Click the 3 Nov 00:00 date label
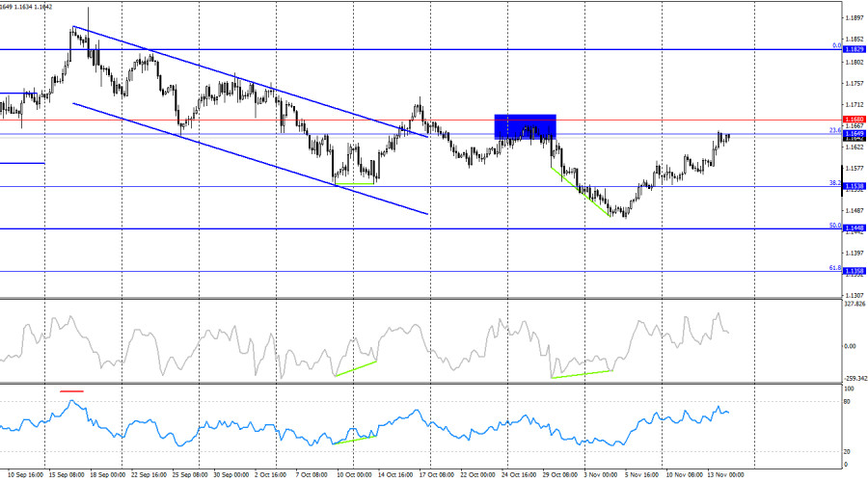Viewport: 868px width, 482px height. [601, 475]
